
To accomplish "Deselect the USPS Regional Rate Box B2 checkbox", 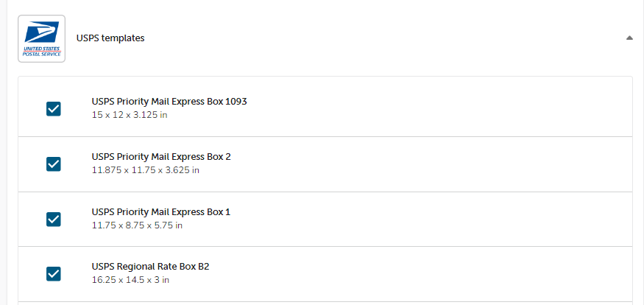I will 54,274.
